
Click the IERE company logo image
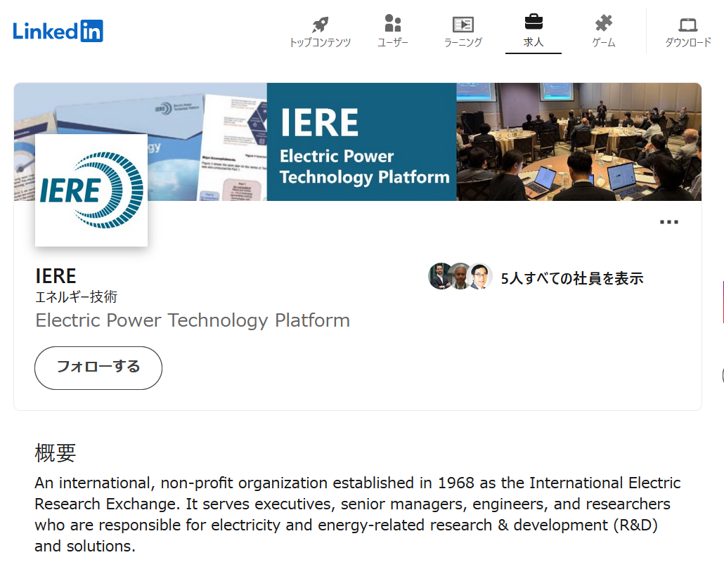[91, 190]
